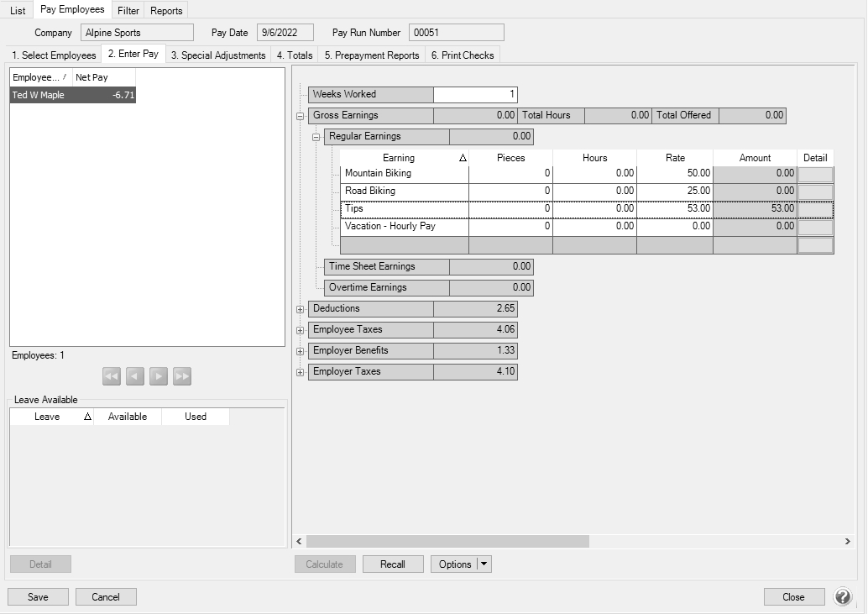Jump to the first employee record
This screenshot has height=614, width=868.
[111, 375]
